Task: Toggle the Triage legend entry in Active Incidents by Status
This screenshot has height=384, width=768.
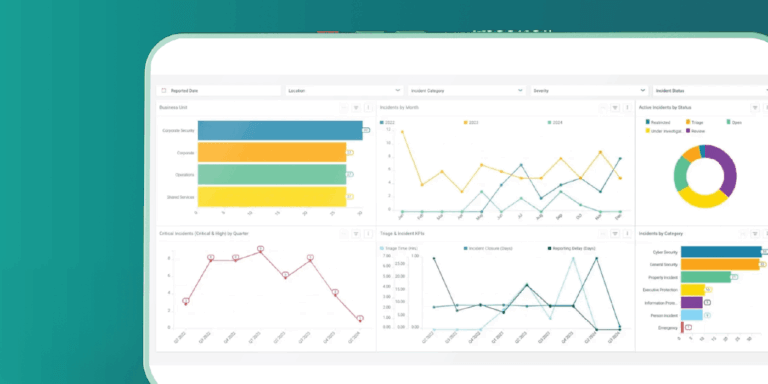Action: (695, 122)
